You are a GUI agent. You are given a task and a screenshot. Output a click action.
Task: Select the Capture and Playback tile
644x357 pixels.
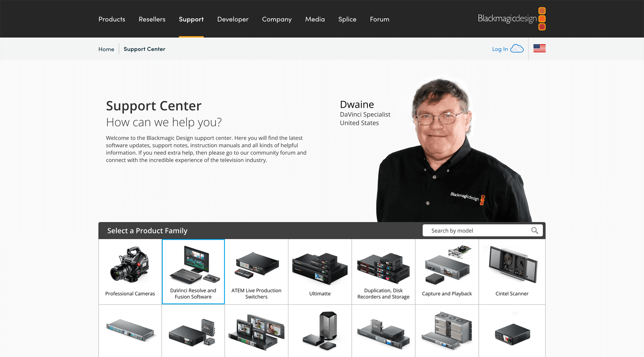(447, 272)
